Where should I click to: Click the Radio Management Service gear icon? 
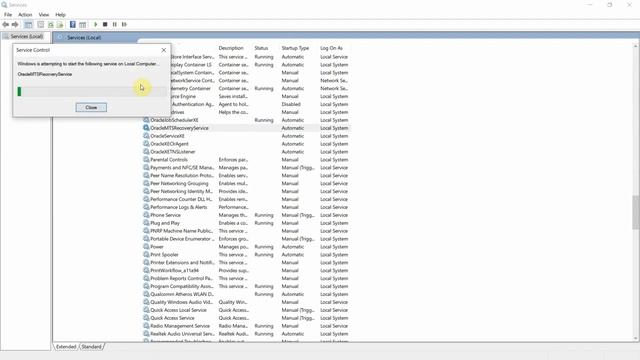tap(146, 326)
